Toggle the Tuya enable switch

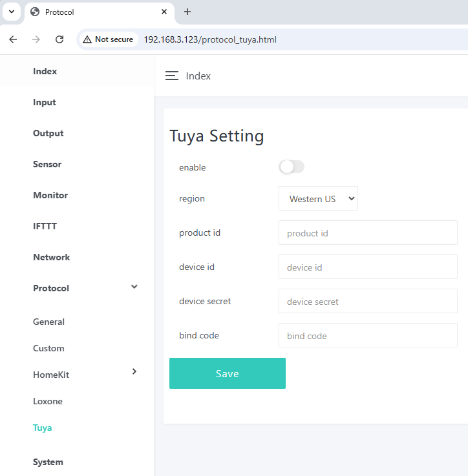click(291, 167)
